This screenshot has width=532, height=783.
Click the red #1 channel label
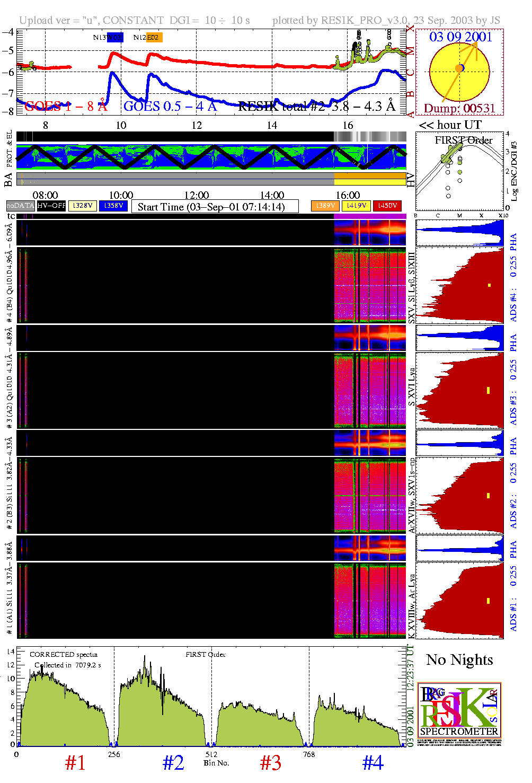point(75,762)
